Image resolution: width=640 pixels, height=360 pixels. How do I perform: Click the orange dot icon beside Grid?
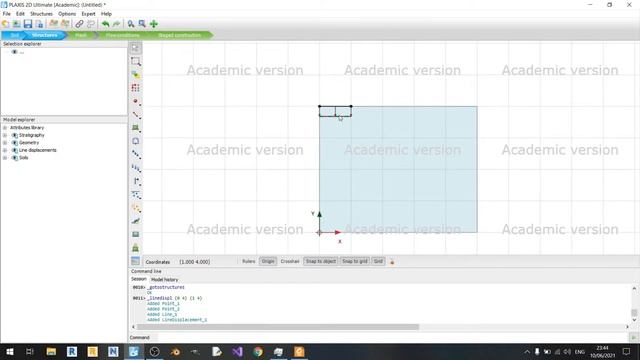pos(392,262)
